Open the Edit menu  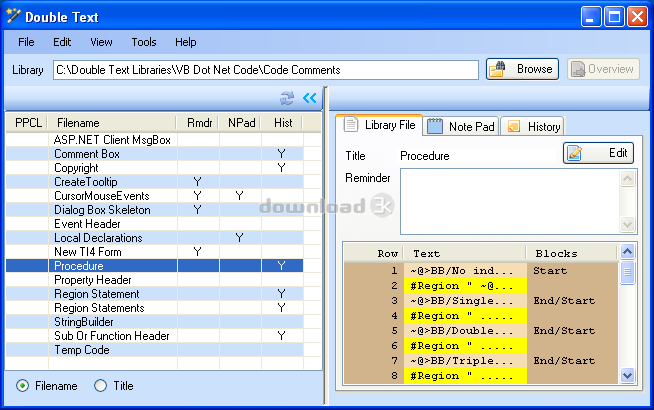[62, 42]
